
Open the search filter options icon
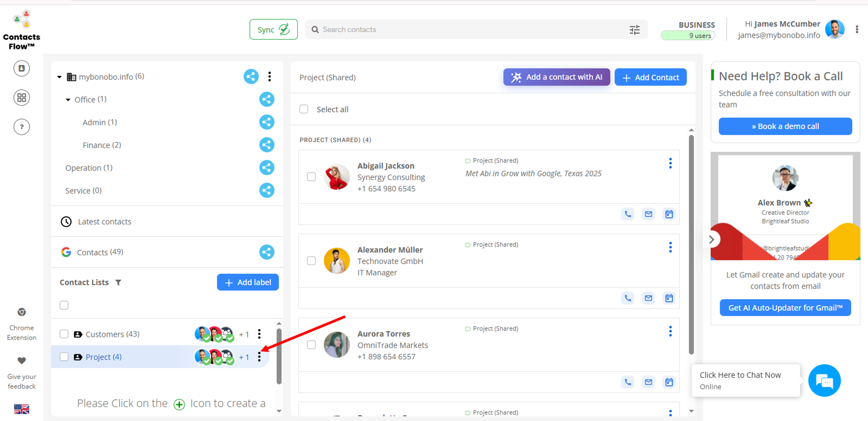pyautogui.click(x=635, y=29)
